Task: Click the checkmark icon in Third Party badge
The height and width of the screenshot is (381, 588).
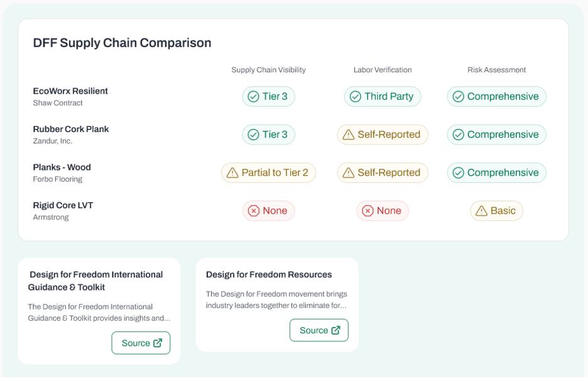Action: coord(356,96)
